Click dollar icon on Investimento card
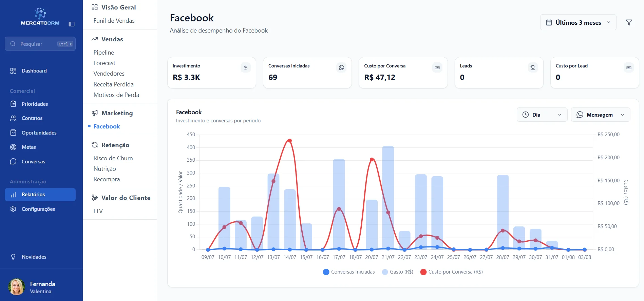Viewport: 644px width, 301px height. [246, 67]
